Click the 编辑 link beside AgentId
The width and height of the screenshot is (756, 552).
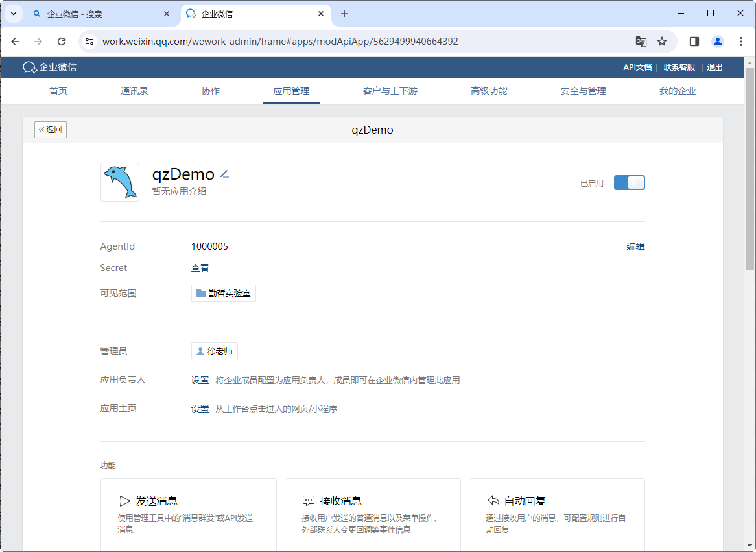pyautogui.click(x=635, y=246)
